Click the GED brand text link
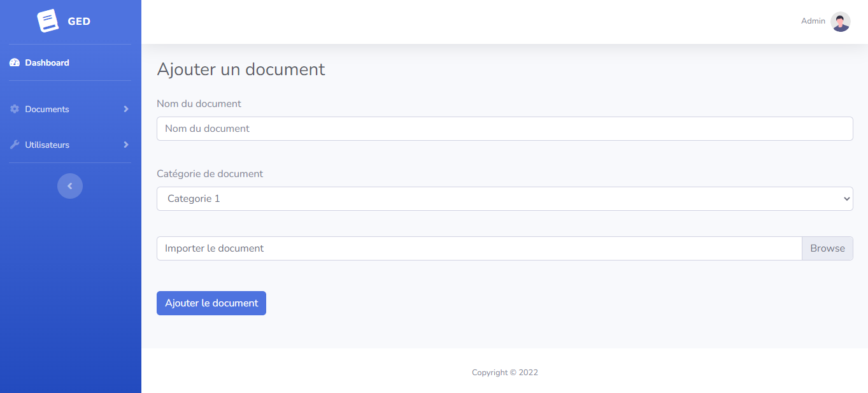The height and width of the screenshot is (393, 868). (79, 22)
